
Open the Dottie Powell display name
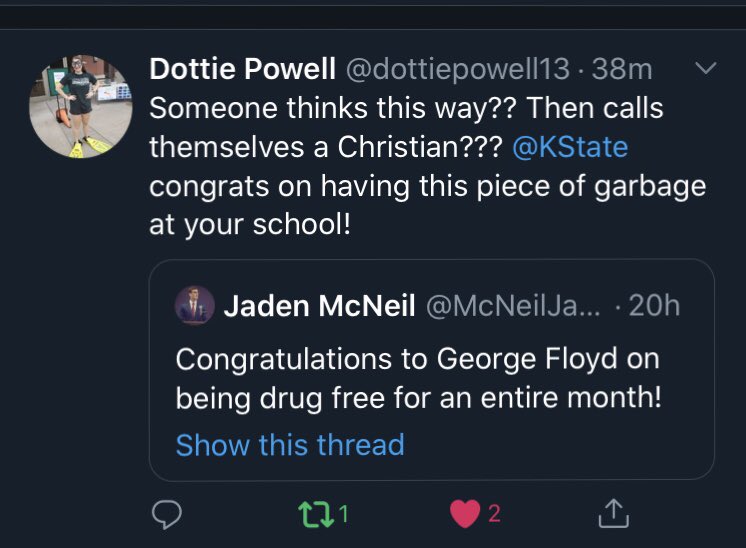[243, 68]
